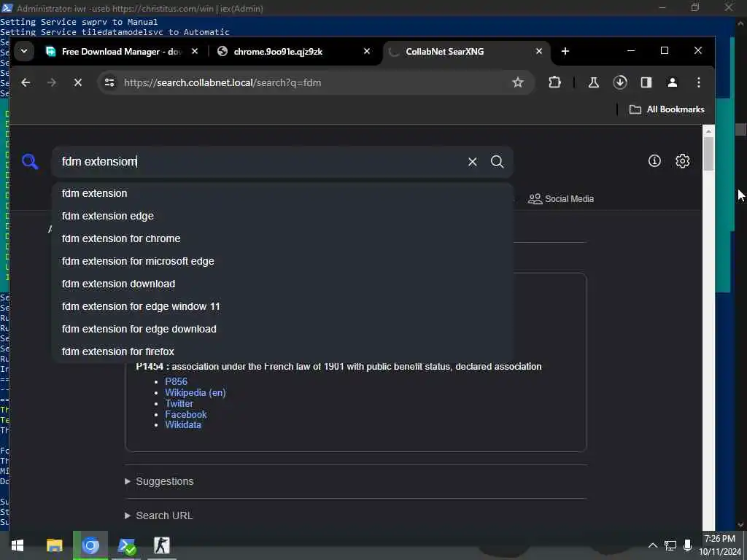Stop loading the page
This screenshot has width=747, height=560.
[x=78, y=82]
